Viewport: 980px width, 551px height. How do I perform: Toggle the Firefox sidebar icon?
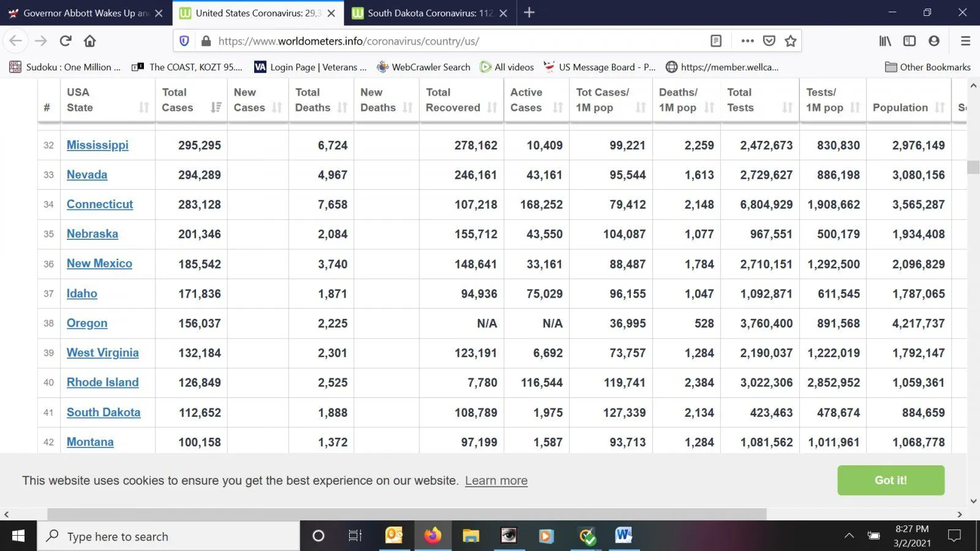pos(910,41)
